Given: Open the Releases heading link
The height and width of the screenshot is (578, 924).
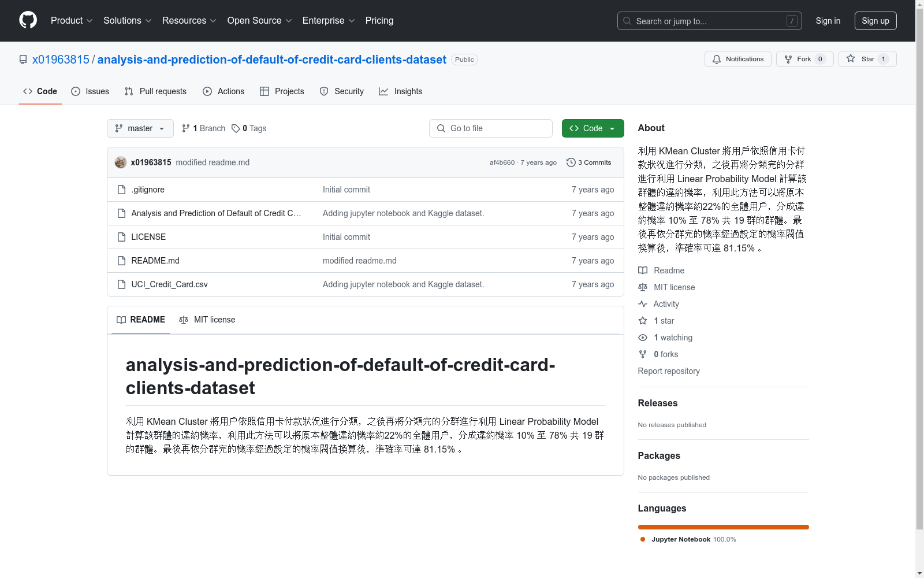Looking at the screenshot, I should tap(658, 403).
